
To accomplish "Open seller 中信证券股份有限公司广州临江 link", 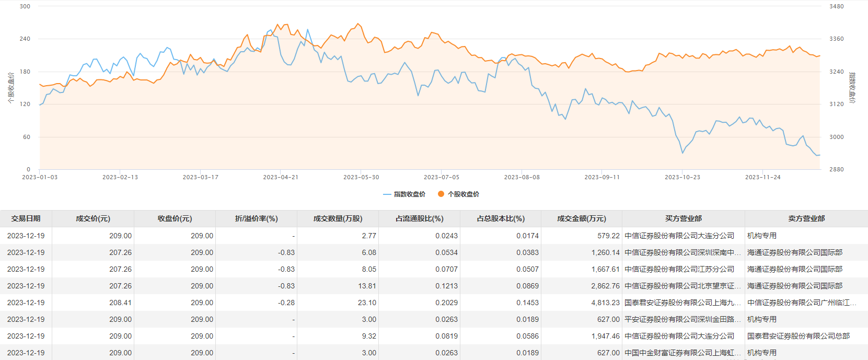I will point(802,303).
